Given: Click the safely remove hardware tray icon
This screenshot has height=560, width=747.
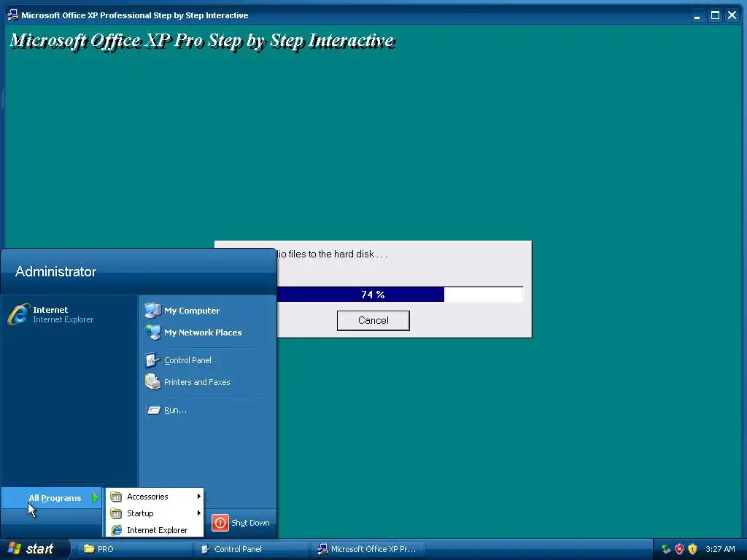Looking at the screenshot, I should (666, 549).
